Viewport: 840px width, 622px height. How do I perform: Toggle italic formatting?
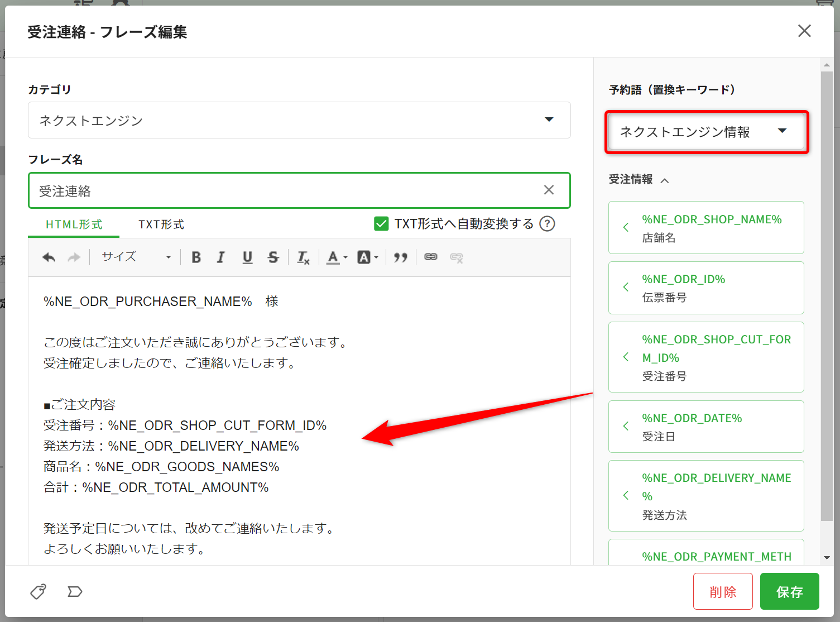point(221,257)
